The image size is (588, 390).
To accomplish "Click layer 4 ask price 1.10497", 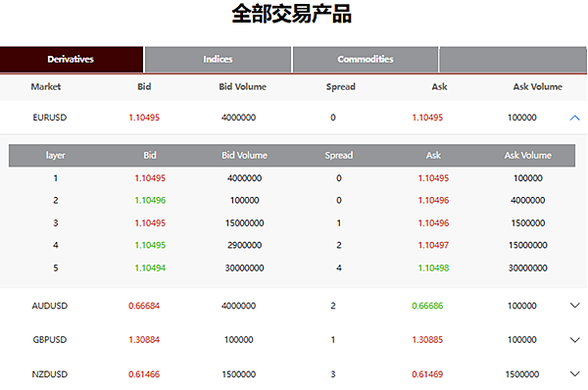I will point(433,245).
